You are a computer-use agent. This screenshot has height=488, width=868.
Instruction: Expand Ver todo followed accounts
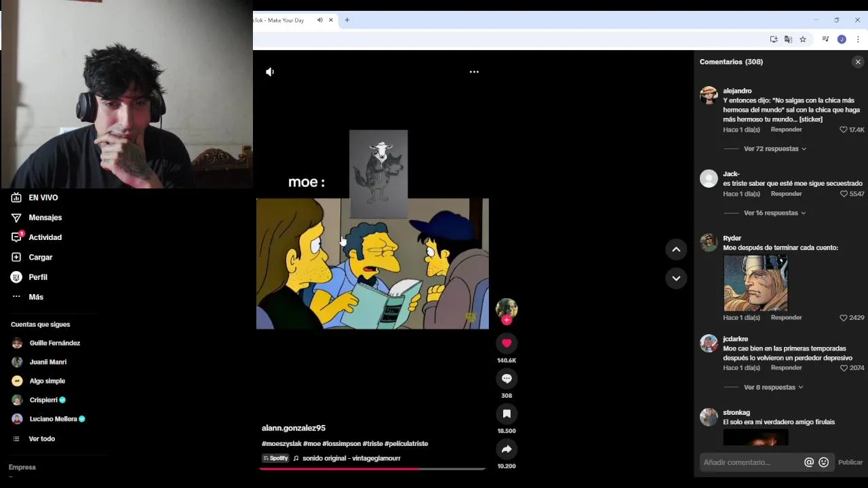(35, 439)
